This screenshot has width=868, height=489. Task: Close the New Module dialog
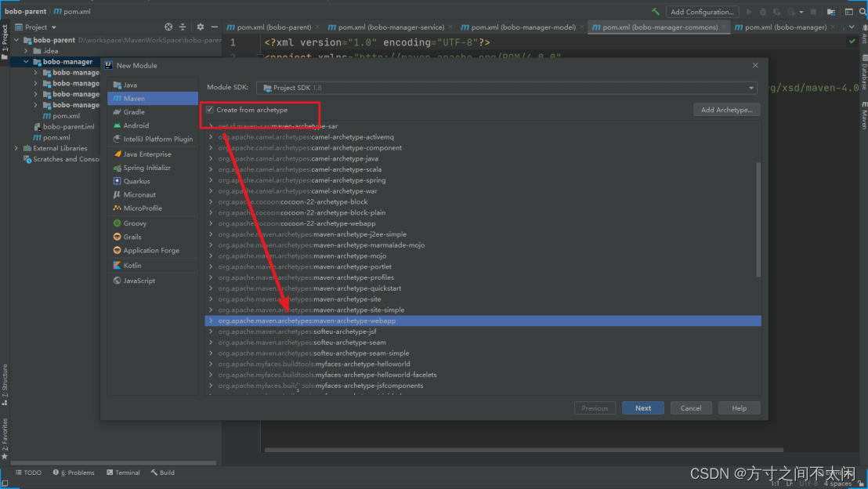tap(755, 65)
